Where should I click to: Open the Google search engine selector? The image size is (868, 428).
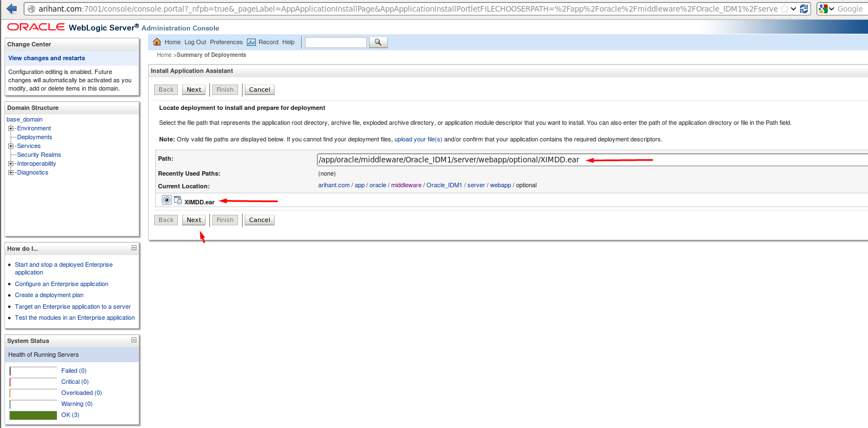(827, 9)
